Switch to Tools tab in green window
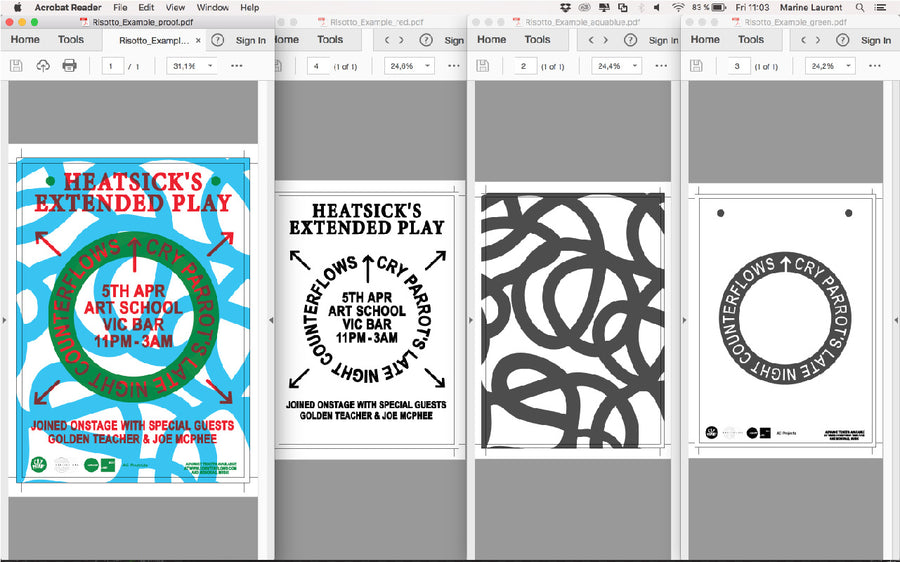Viewport: 900px width, 562px height. (751, 40)
